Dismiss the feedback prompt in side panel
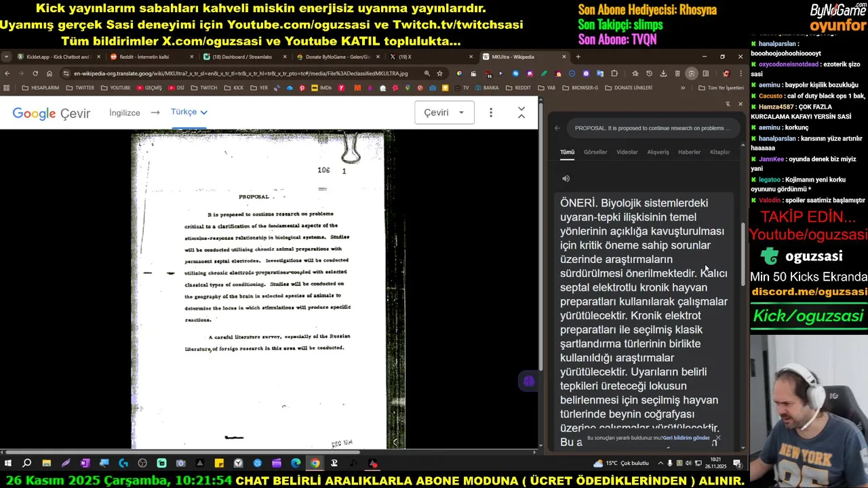868x488 pixels. [x=717, y=437]
